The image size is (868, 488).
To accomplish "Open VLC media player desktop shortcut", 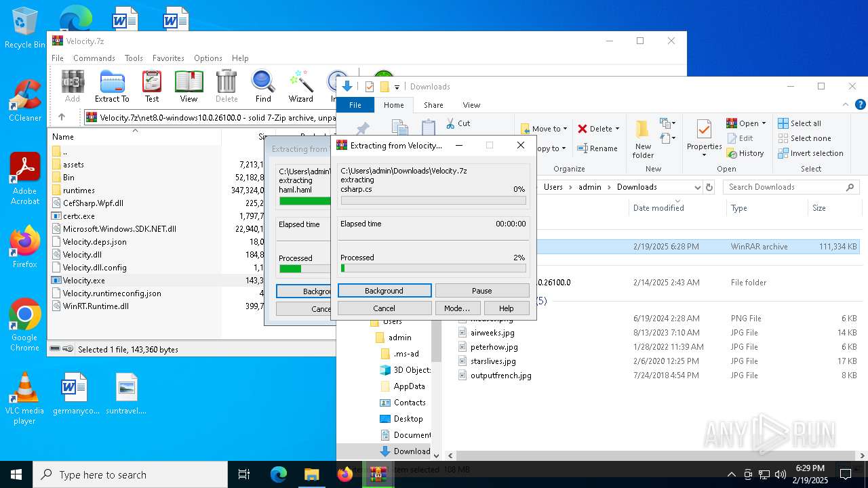I will [x=24, y=399].
